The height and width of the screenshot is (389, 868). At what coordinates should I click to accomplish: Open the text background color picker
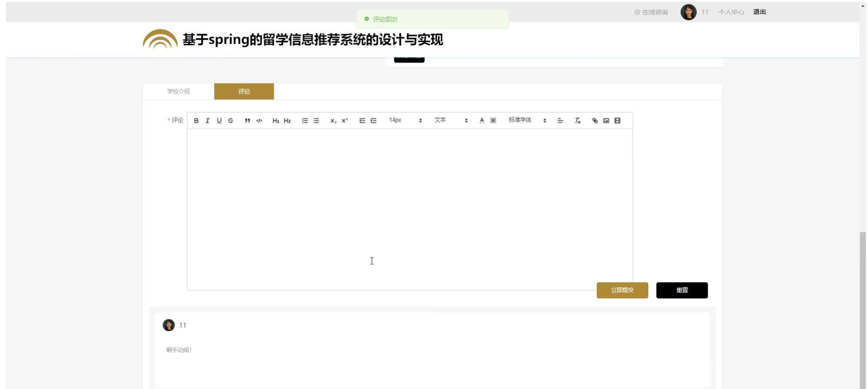coord(493,121)
